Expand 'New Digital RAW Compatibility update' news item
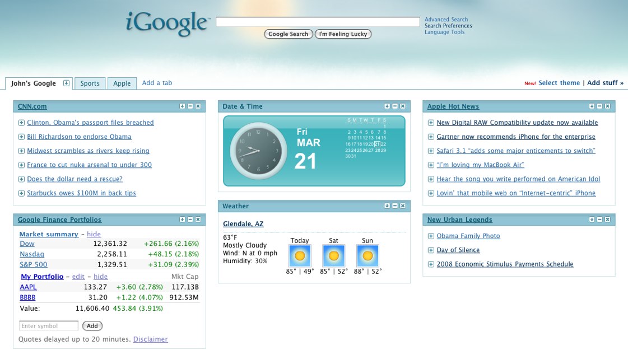 (431, 123)
